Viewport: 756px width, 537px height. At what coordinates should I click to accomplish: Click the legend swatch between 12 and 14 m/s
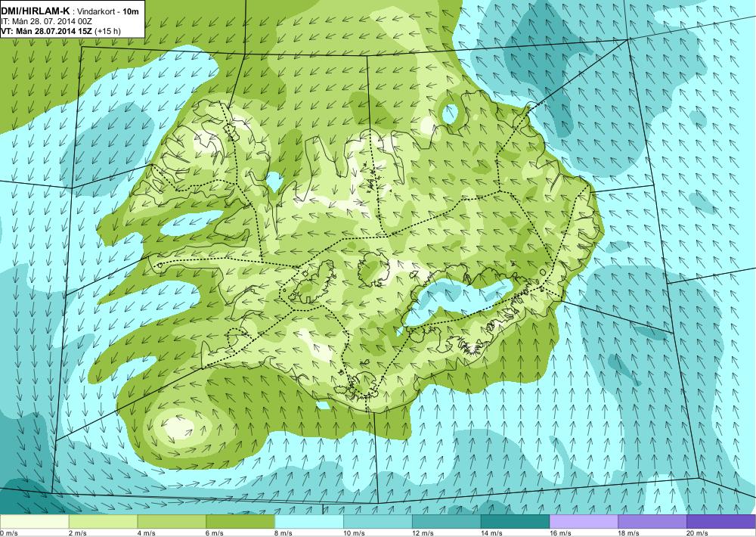click(447, 522)
